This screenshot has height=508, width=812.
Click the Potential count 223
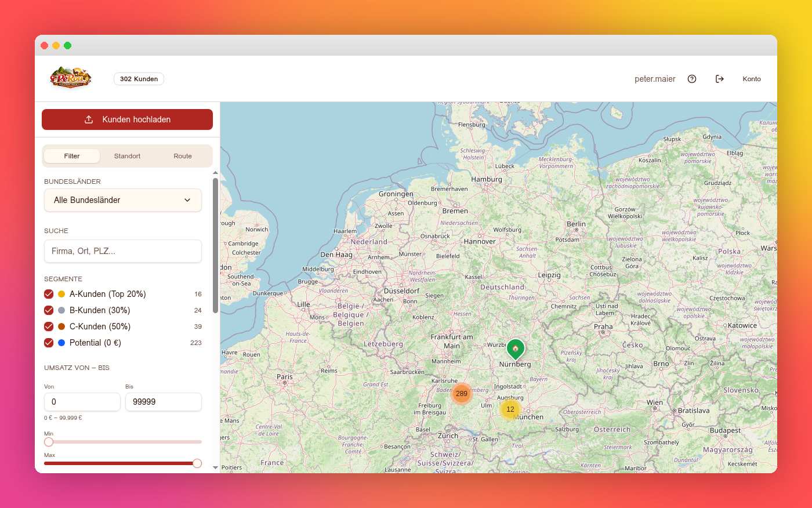(x=196, y=343)
